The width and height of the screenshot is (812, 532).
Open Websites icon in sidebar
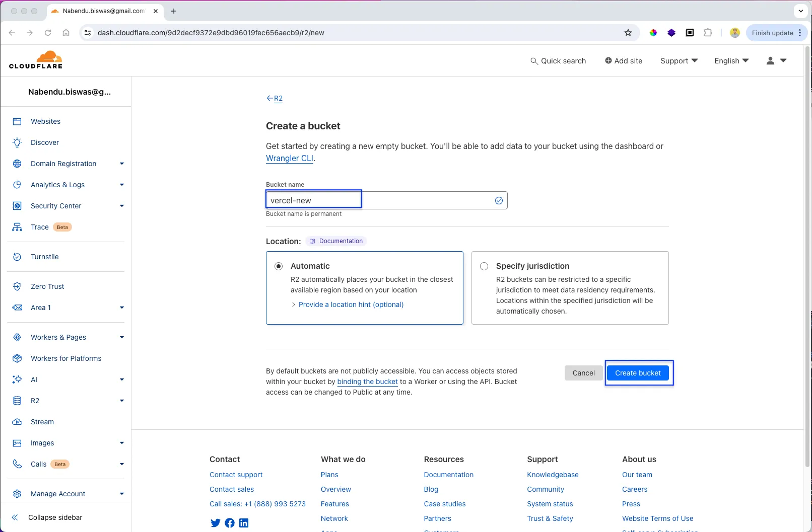[17, 121]
